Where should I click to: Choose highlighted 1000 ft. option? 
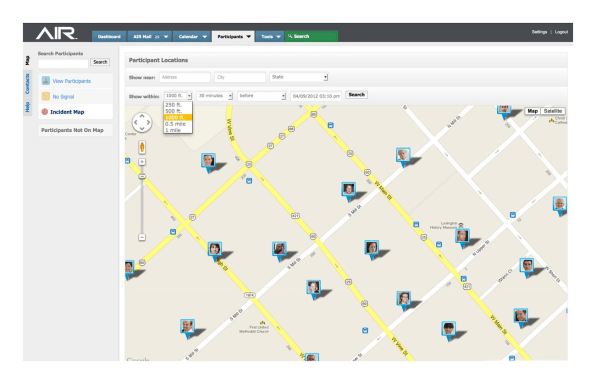coord(178,117)
